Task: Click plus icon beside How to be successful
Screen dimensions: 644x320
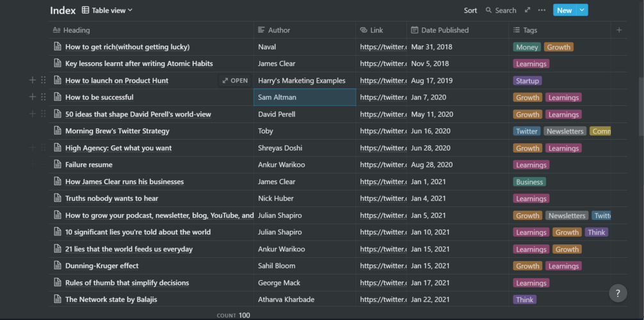Action: click(x=32, y=97)
